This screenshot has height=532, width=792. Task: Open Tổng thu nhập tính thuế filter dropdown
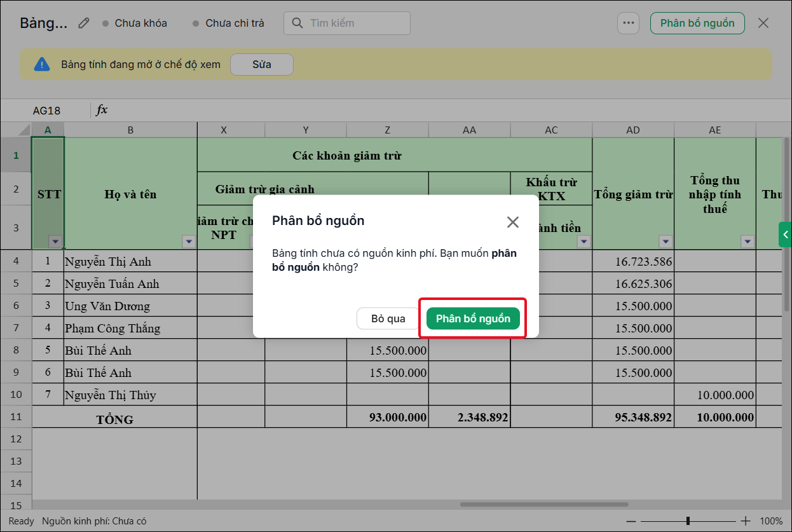(x=747, y=242)
